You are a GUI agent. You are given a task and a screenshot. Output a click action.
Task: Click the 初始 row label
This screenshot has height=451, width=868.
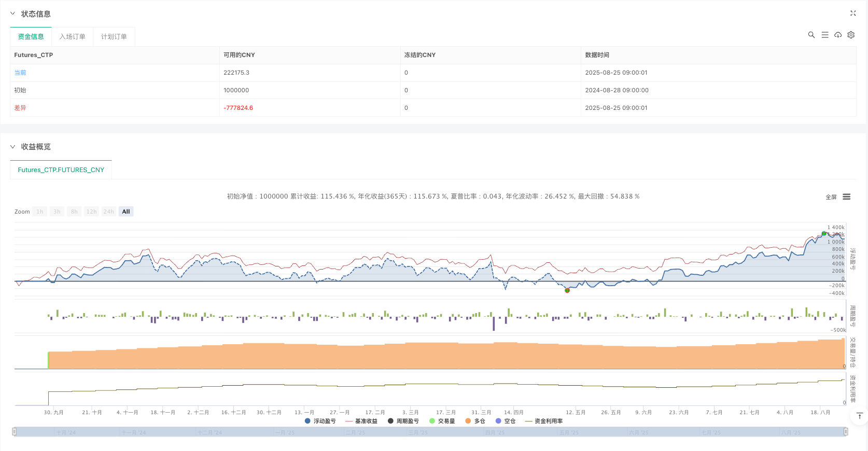pyautogui.click(x=20, y=90)
